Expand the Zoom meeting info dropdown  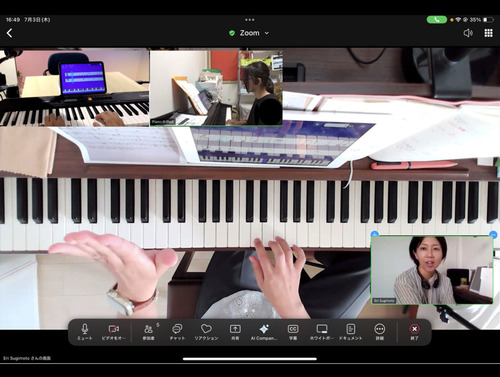(x=249, y=33)
